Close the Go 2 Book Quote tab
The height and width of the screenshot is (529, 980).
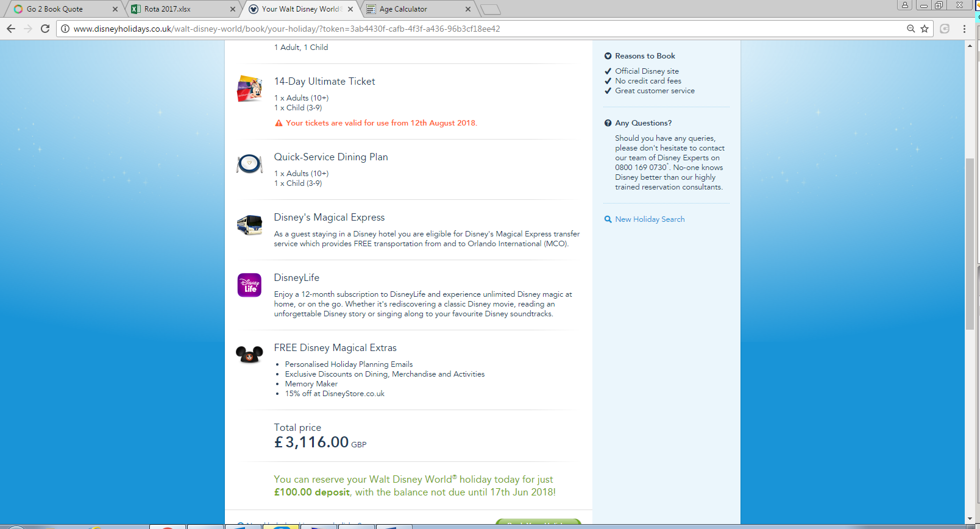point(115,9)
